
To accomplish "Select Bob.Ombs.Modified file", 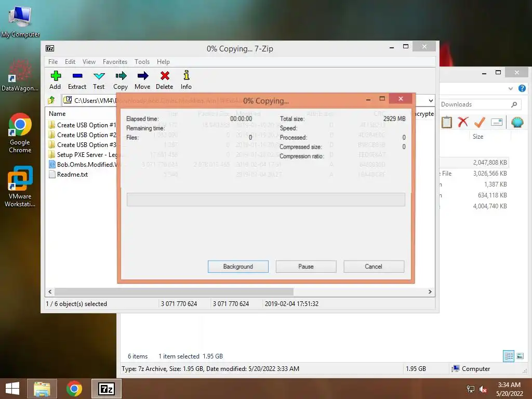I will point(82,164).
